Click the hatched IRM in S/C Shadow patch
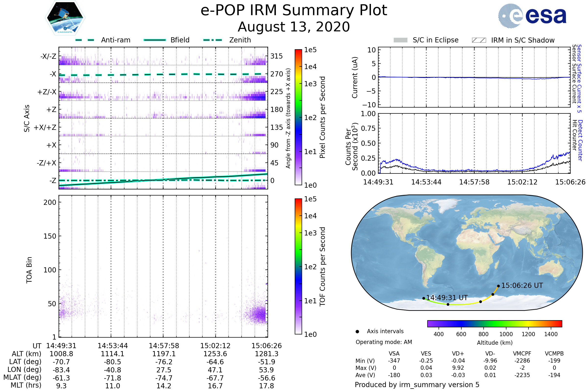588x392 pixels. point(479,40)
